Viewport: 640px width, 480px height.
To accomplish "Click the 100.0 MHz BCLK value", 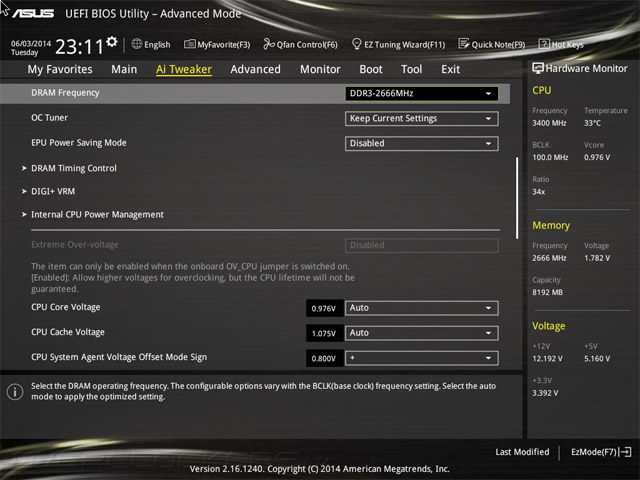I will (x=550, y=157).
